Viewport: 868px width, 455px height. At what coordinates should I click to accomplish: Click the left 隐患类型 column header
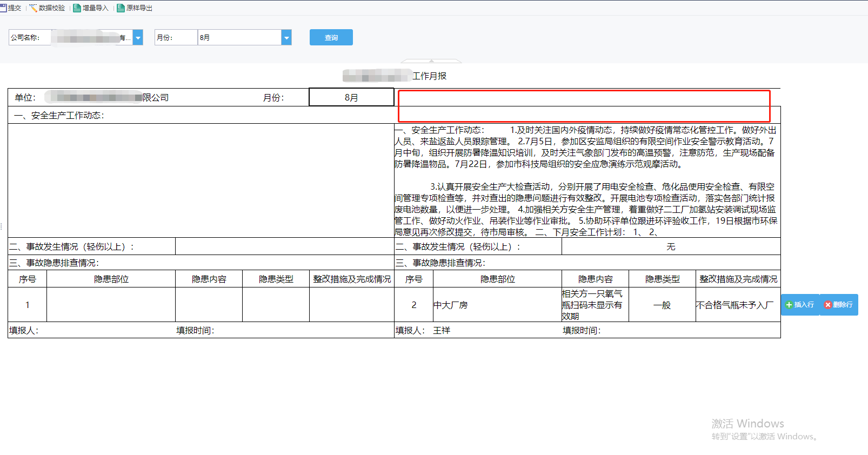[x=276, y=279]
